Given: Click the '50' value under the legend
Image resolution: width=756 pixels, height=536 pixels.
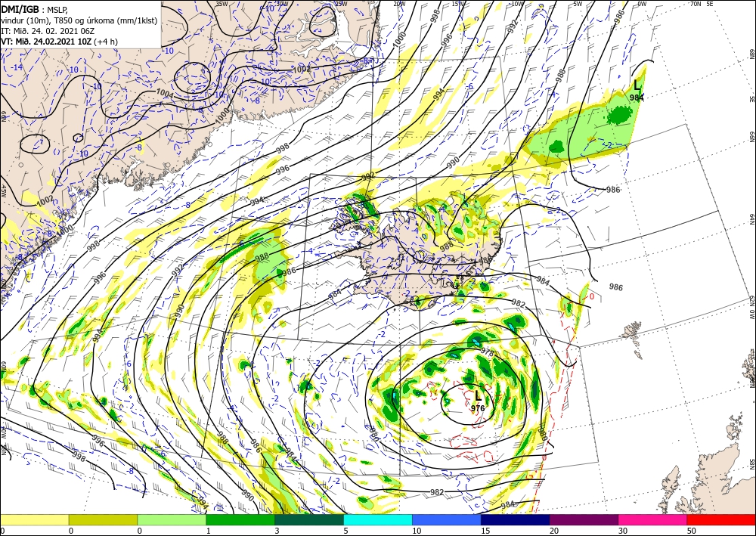Looking at the screenshot, I should 691,531.
